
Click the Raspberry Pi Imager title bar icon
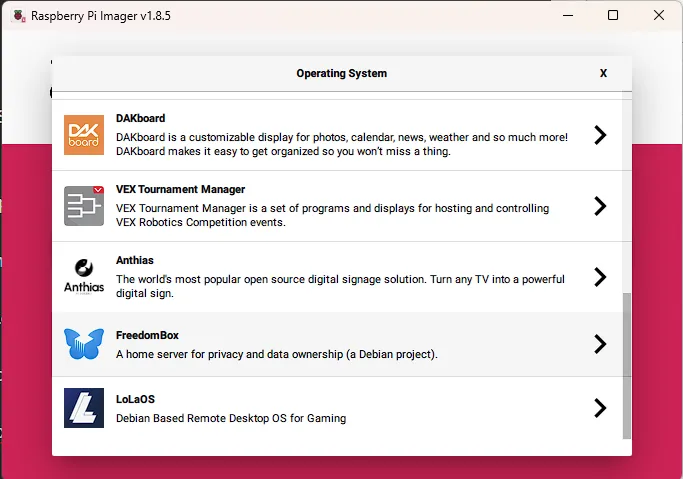[x=19, y=16]
